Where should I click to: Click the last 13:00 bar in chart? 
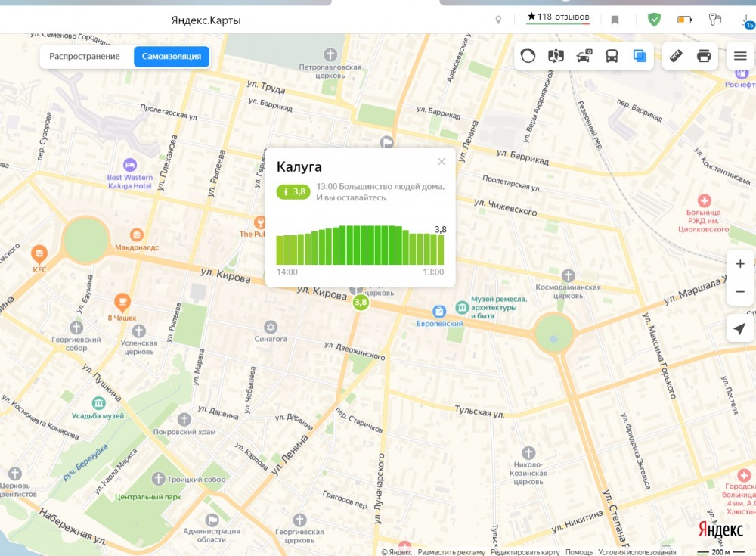click(440, 250)
